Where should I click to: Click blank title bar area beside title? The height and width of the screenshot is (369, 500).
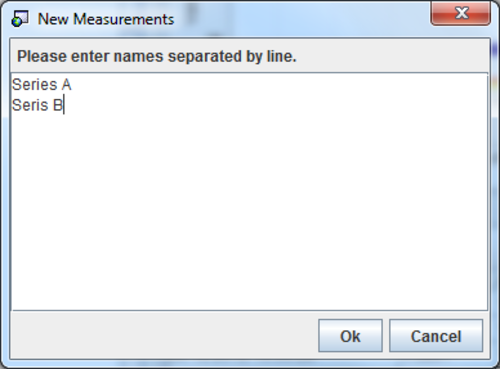300,19
